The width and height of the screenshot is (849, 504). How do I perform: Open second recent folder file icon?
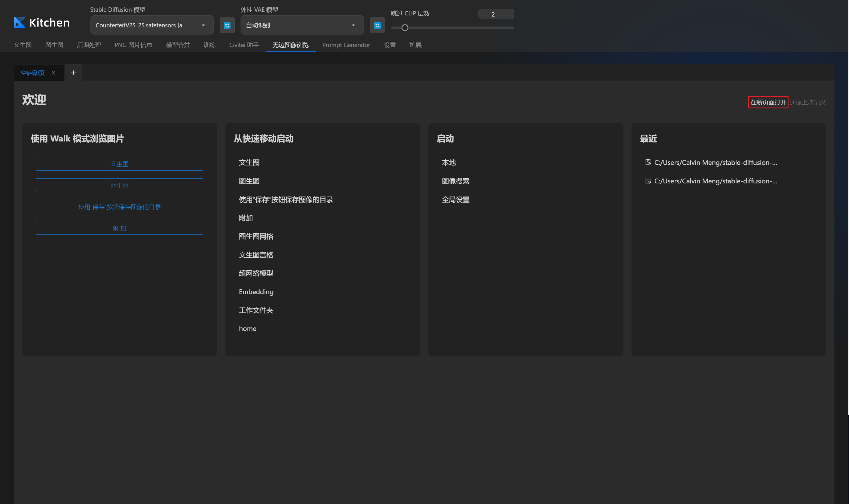coord(648,181)
